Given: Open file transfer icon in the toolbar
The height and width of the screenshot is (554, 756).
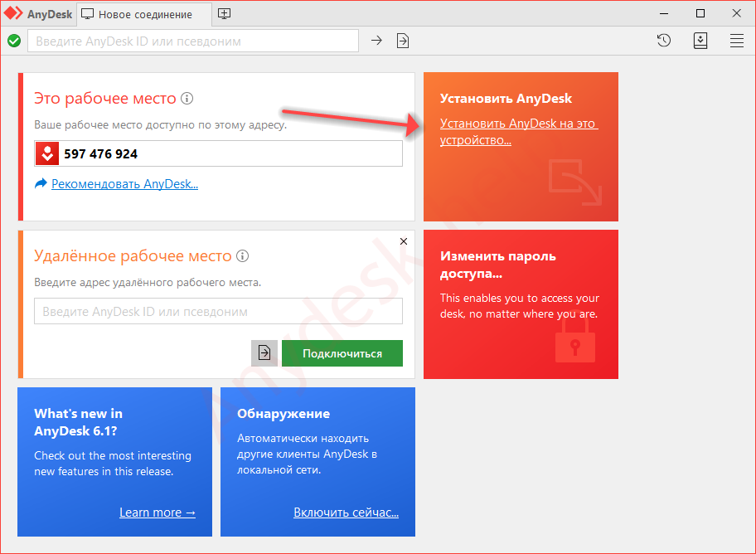Looking at the screenshot, I should click(x=403, y=41).
